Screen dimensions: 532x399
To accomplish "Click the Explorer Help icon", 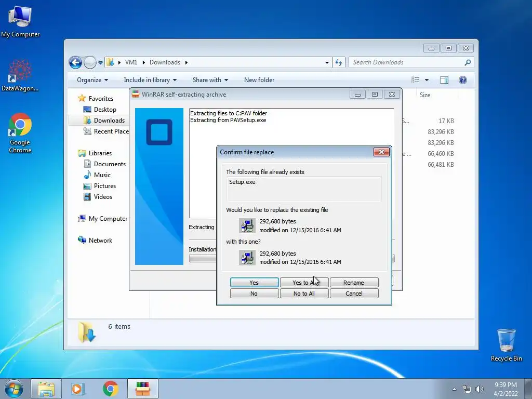I will (463, 80).
